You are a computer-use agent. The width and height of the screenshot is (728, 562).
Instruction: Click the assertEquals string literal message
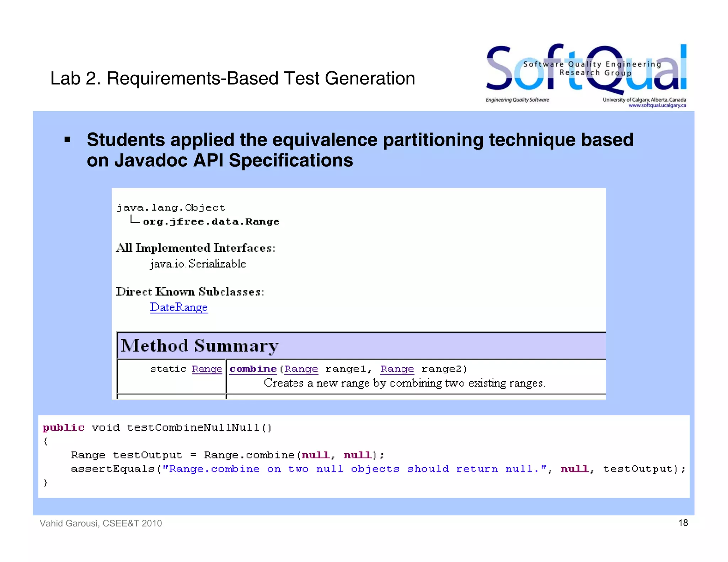point(355,469)
